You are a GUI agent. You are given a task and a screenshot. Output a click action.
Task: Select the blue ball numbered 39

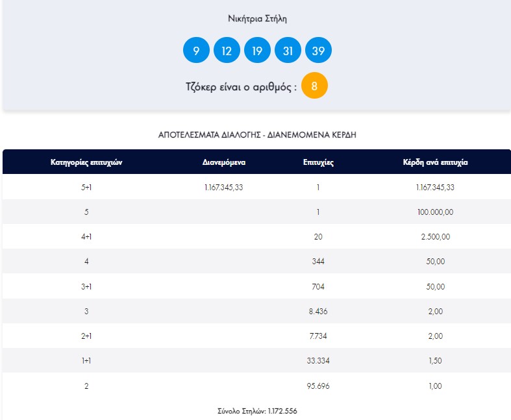click(x=318, y=50)
